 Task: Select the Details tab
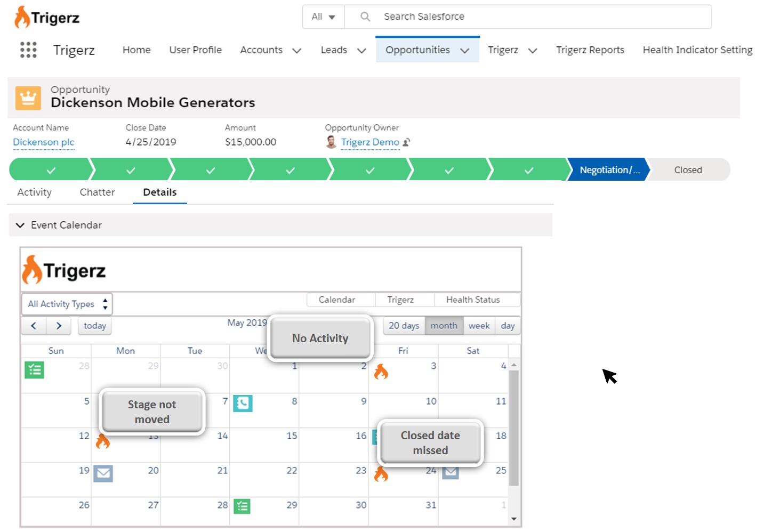pos(160,192)
